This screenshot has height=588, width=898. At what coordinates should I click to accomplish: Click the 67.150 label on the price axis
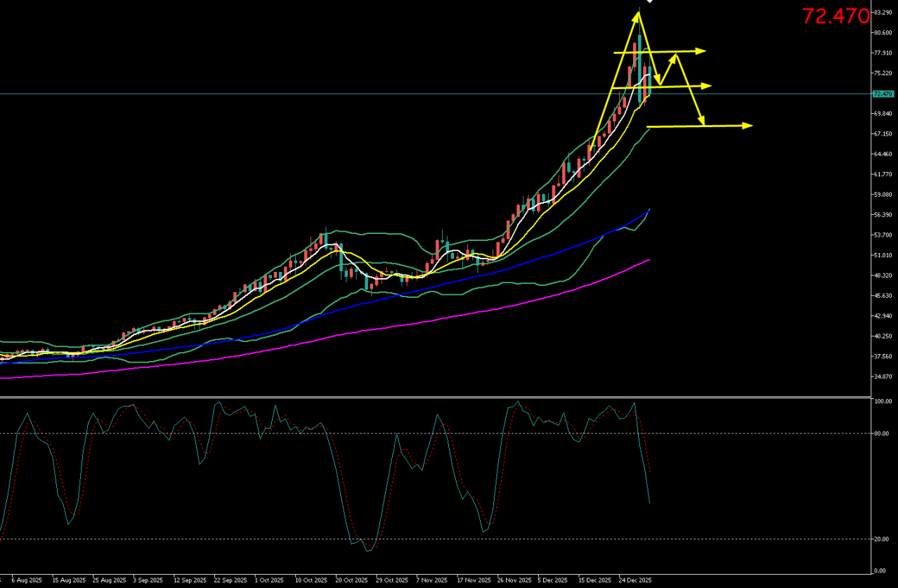[x=883, y=133]
